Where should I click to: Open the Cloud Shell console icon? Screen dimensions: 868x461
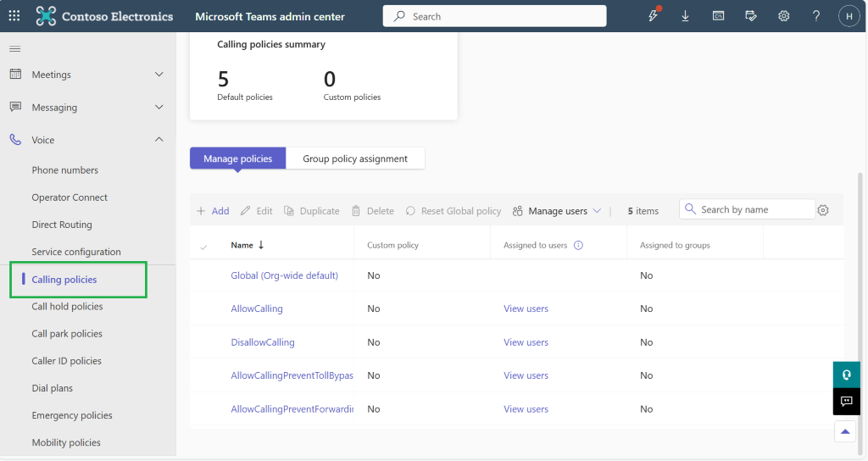coord(718,16)
